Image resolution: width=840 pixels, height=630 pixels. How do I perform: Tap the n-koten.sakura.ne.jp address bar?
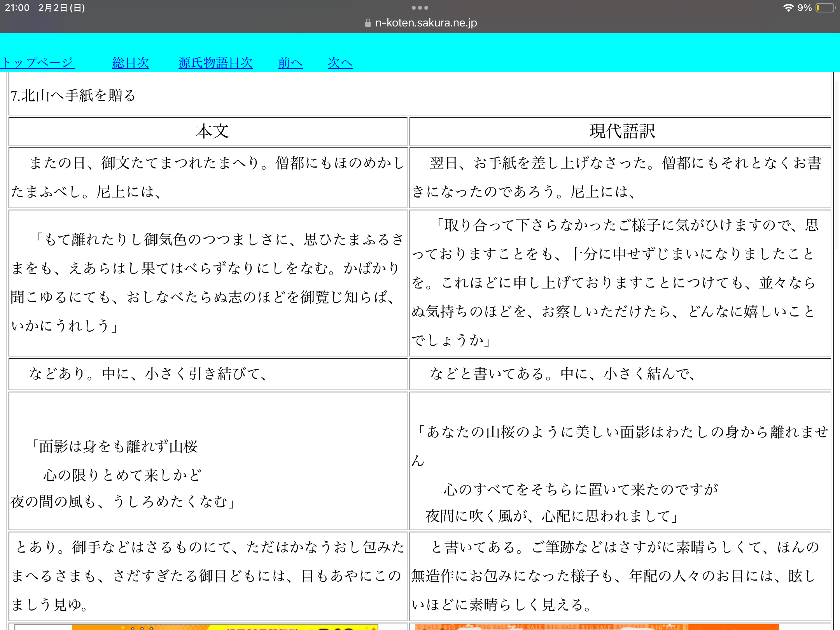click(426, 23)
